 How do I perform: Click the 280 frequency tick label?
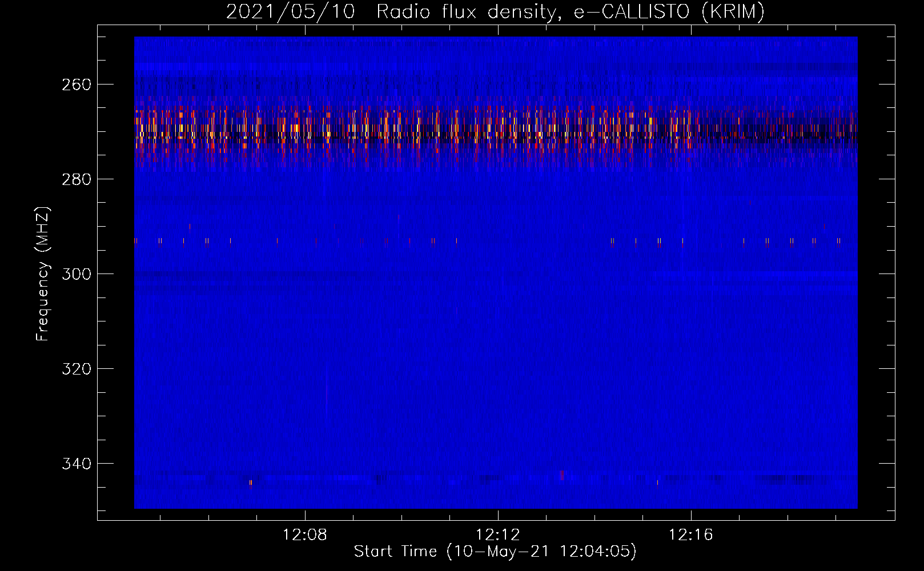pos(77,179)
